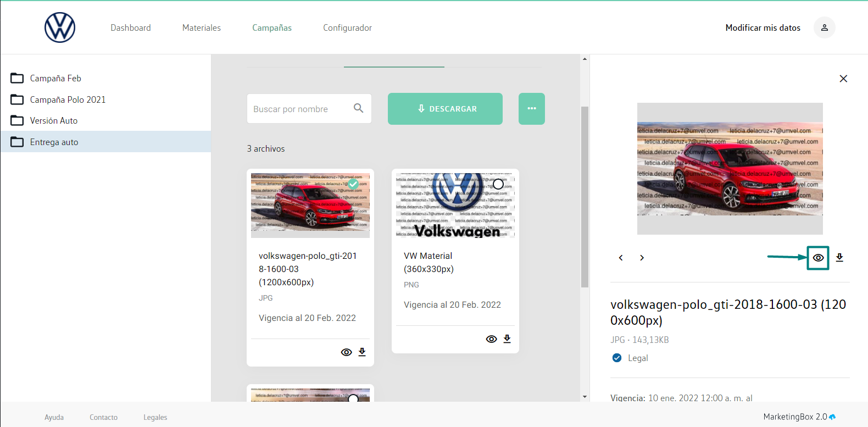
Task: Open Ayuda footer link
Action: pos(54,417)
